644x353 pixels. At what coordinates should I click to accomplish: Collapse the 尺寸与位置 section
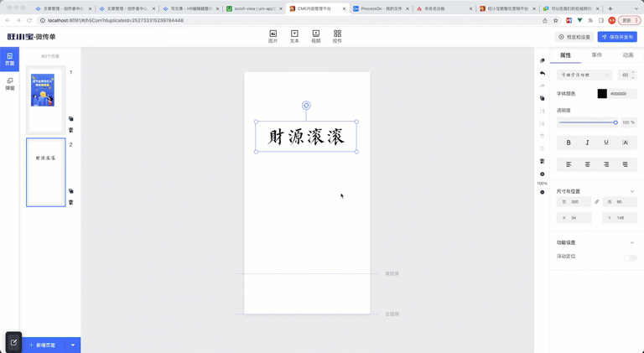(632, 191)
